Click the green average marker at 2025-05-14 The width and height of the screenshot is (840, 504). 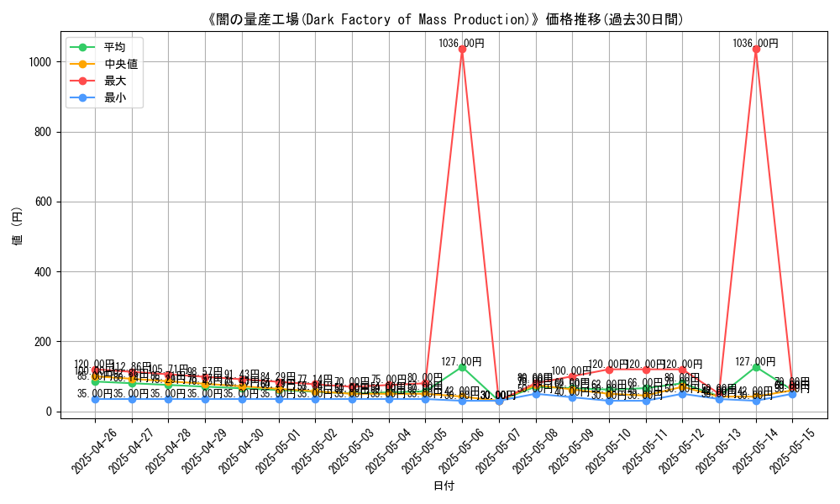[x=756, y=367]
